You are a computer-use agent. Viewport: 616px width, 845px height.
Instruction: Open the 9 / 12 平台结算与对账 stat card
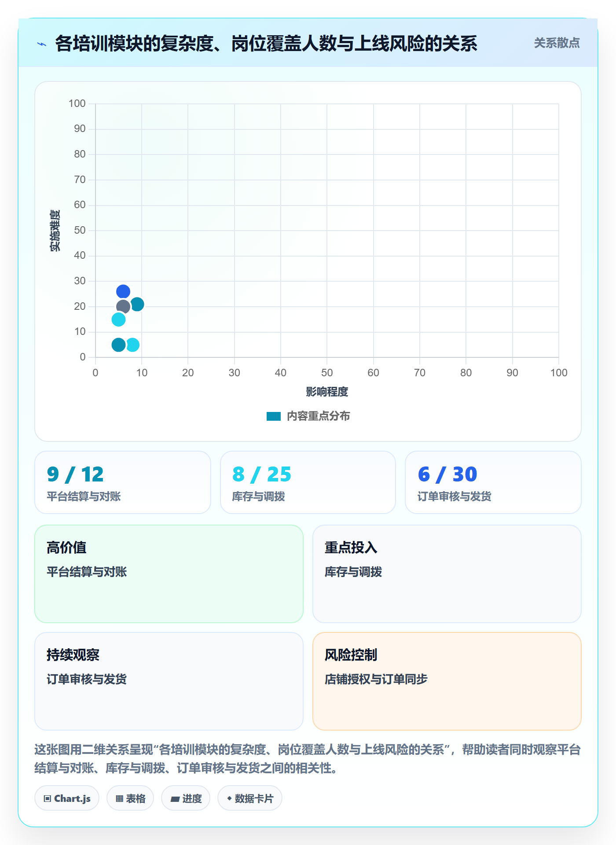pyautogui.click(x=123, y=482)
